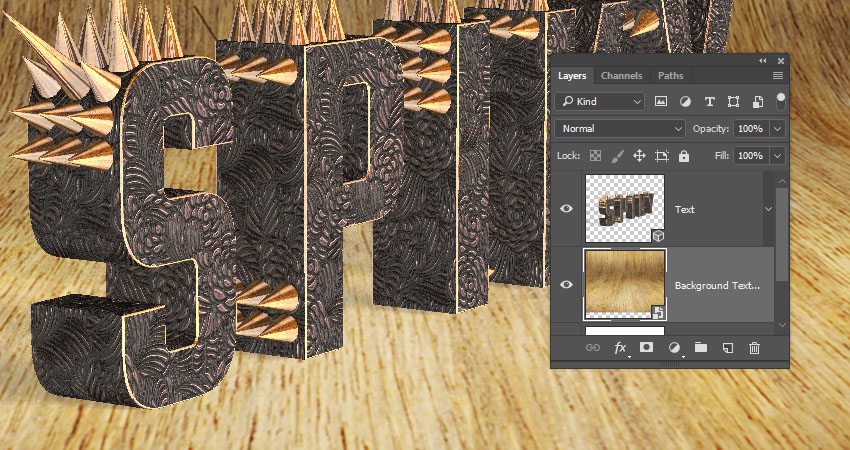
Task: Select the Background Texture layer thumbnail
Action: 624,284
